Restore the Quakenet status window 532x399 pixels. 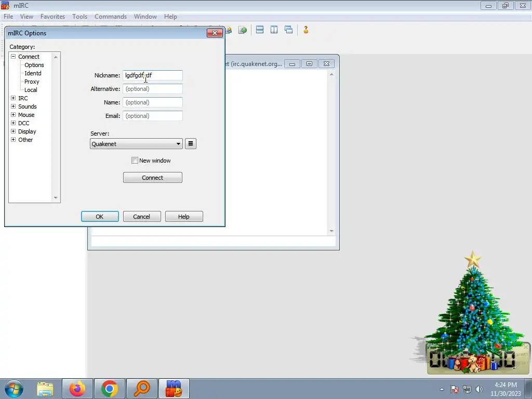coord(309,64)
